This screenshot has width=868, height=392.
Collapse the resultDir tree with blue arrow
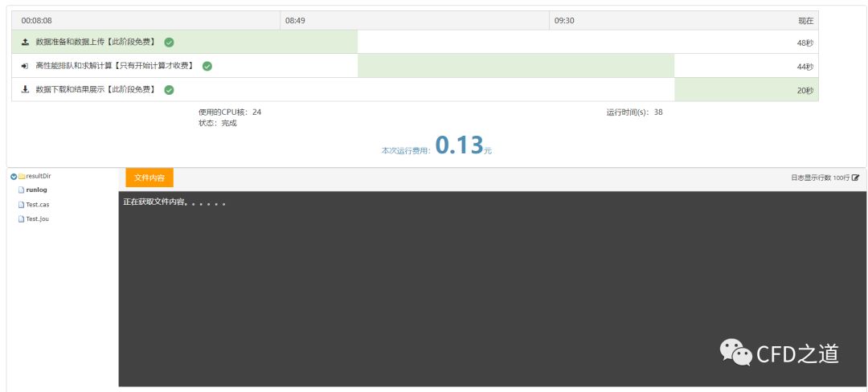click(x=14, y=176)
